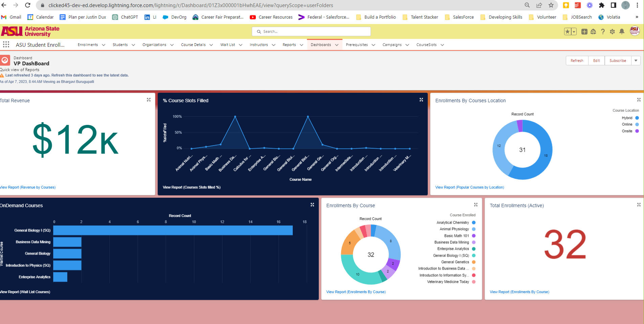Viewport: 644px width, 324px height.
Task: Expand the Total Revenue chart to full view
Action: tap(149, 100)
